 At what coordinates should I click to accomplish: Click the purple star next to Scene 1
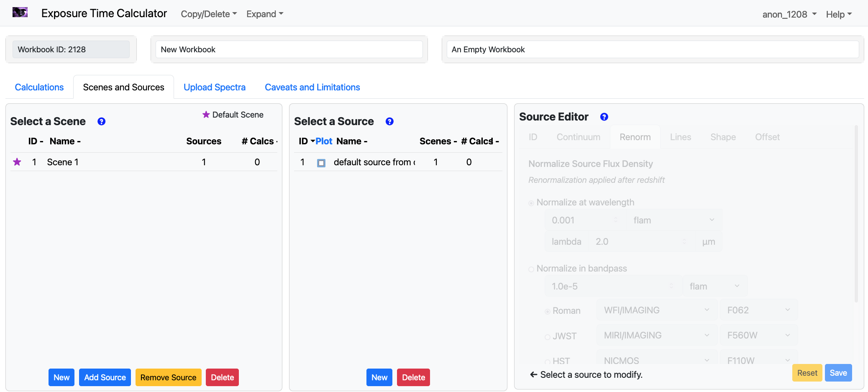(x=17, y=162)
